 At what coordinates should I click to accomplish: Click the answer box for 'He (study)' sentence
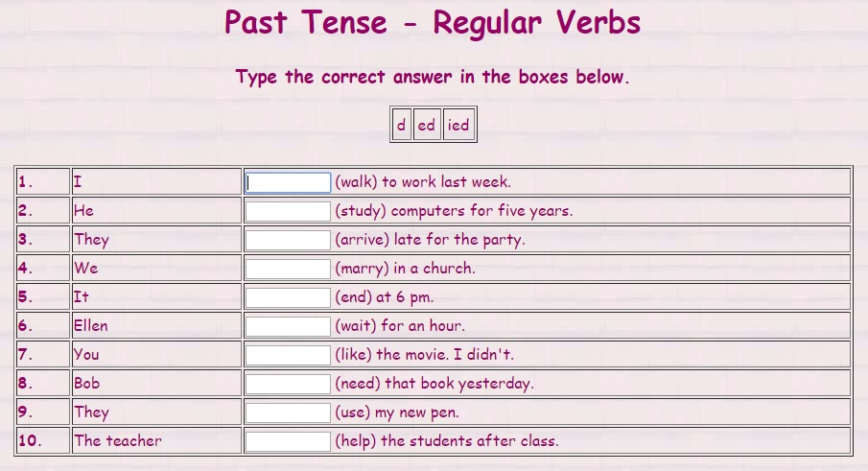coord(288,211)
